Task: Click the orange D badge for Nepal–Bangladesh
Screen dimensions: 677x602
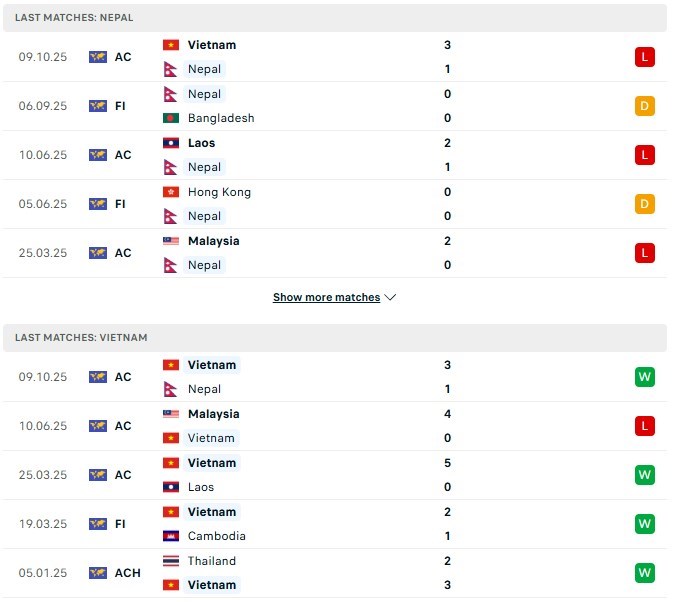Action: coord(644,106)
